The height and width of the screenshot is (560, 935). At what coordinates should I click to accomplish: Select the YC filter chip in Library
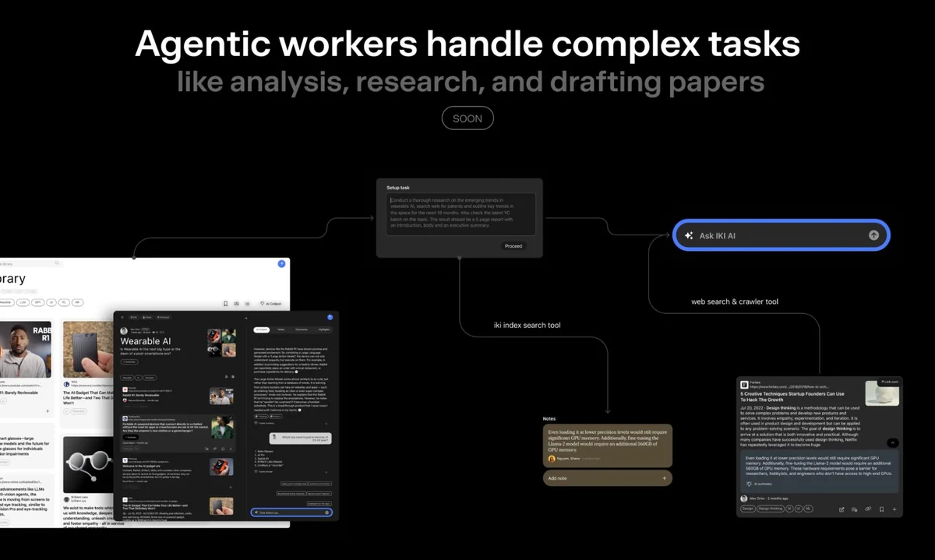(64, 302)
